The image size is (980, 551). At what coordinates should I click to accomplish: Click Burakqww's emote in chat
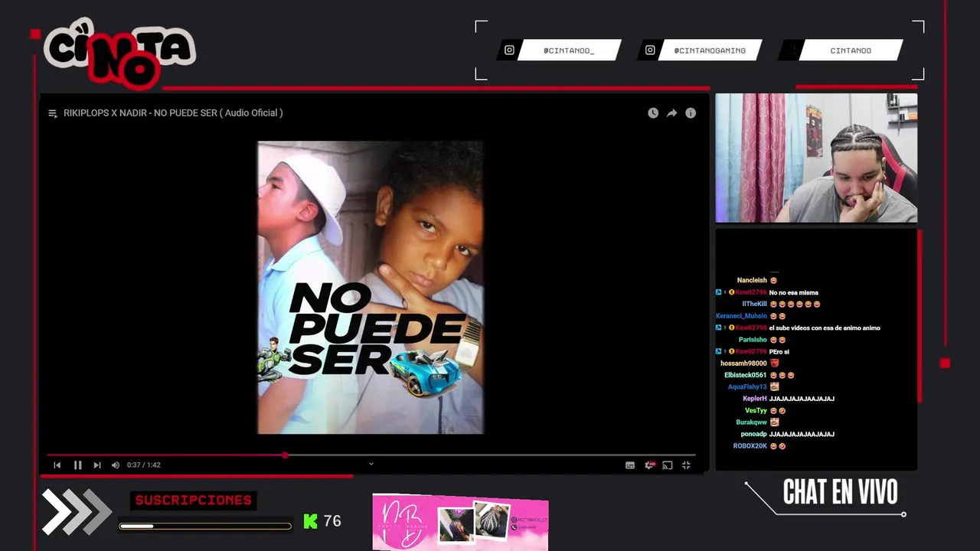774,422
